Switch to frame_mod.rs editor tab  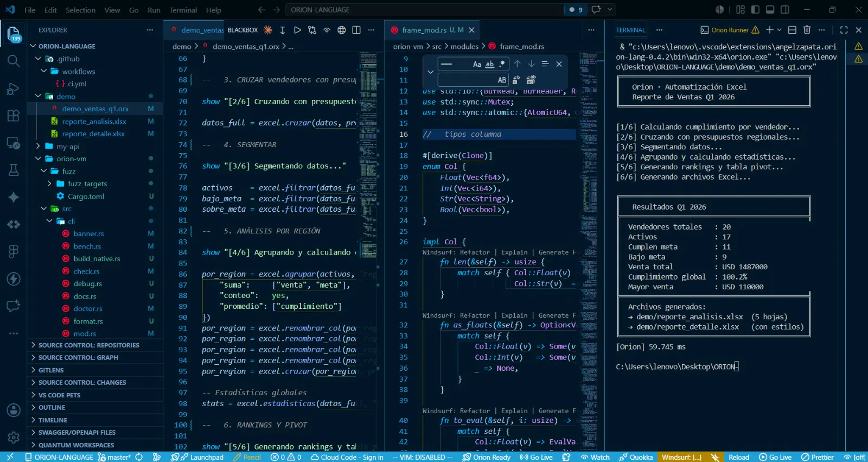click(x=432, y=30)
